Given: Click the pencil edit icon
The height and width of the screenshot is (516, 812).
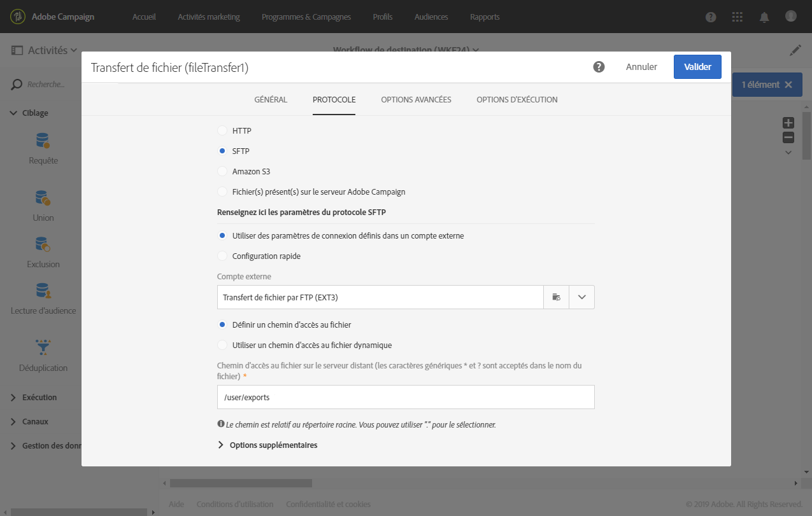Looking at the screenshot, I should click(x=795, y=50).
